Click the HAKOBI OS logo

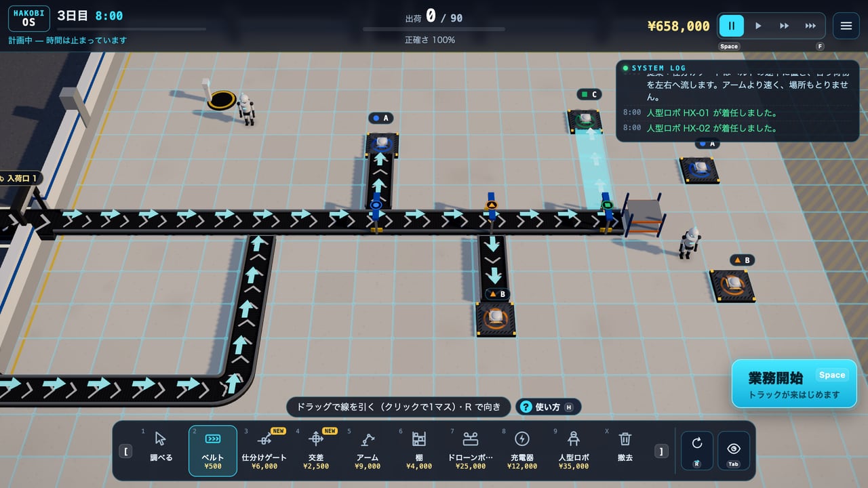[28, 18]
